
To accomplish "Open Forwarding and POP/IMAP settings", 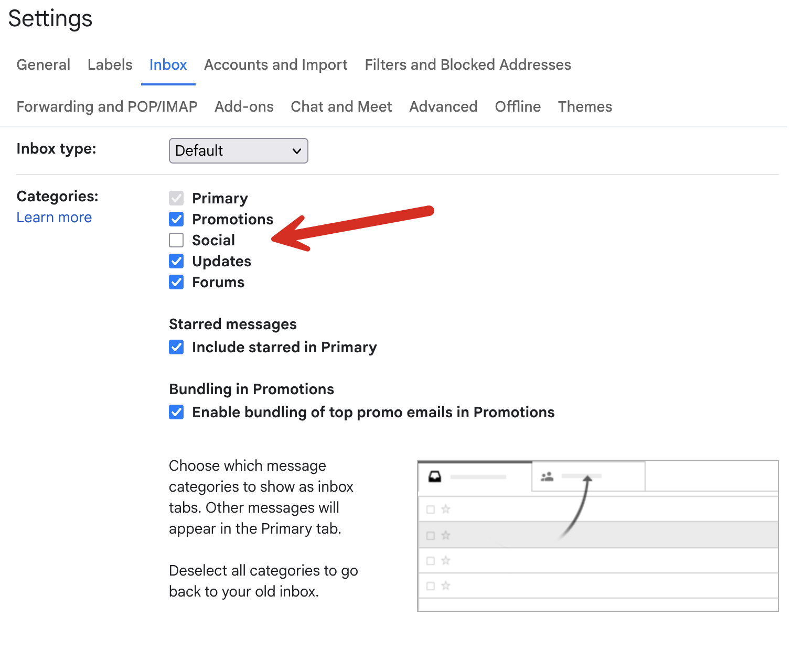I will click(x=107, y=107).
